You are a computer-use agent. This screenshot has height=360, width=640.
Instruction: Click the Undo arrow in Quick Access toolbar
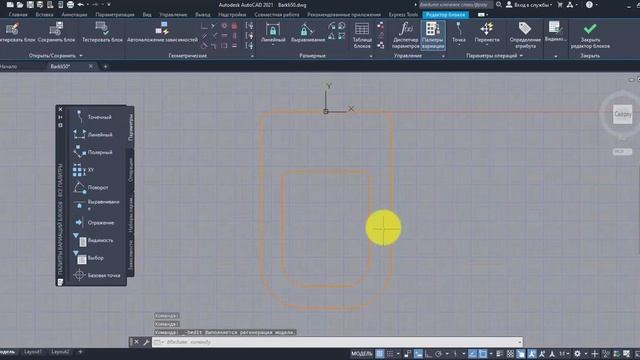pyautogui.click(x=80, y=4)
